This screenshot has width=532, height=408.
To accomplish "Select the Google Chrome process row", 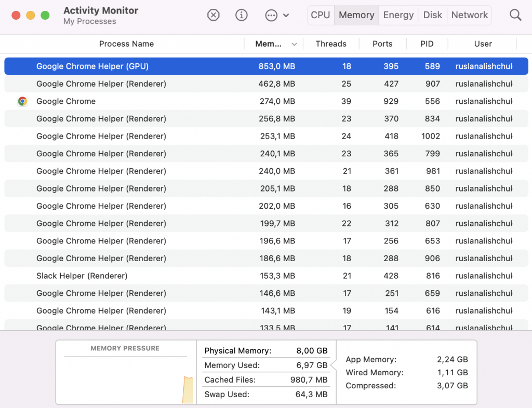I will click(266, 101).
